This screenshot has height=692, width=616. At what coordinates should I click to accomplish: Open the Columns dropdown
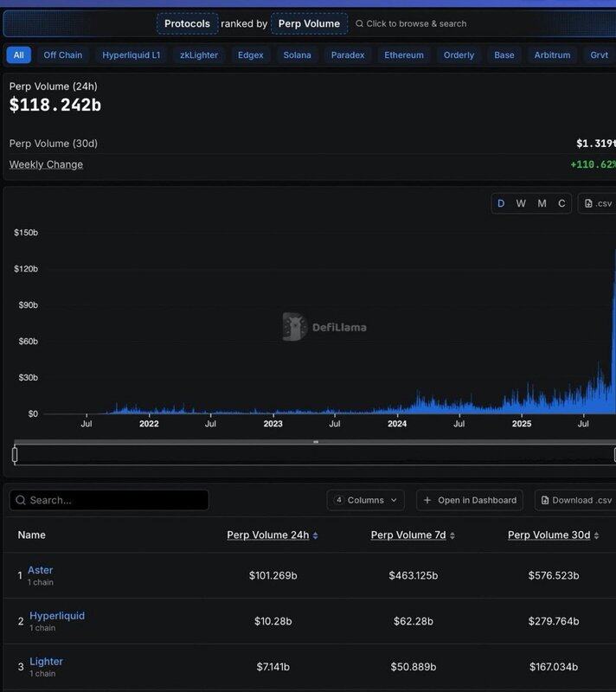click(366, 500)
